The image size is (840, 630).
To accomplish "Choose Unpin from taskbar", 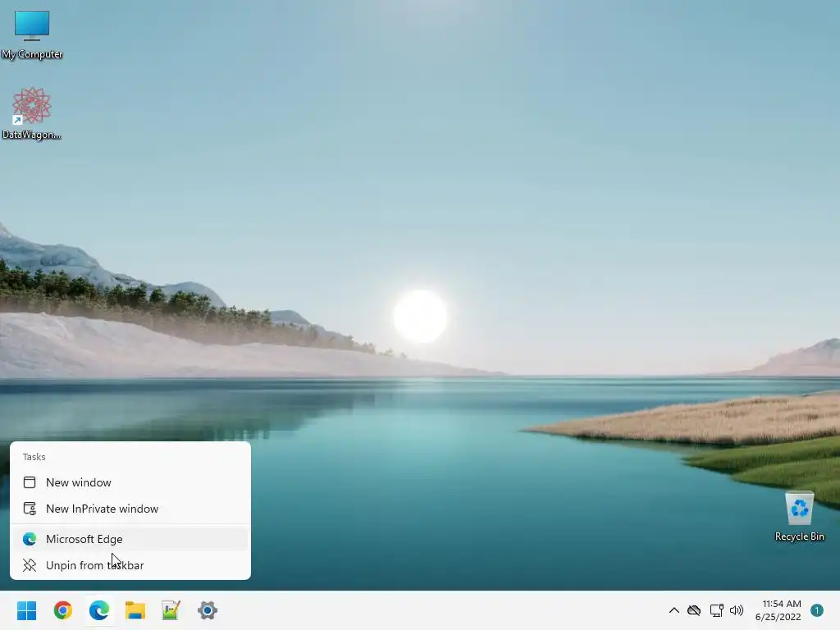I will pyautogui.click(x=130, y=565).
